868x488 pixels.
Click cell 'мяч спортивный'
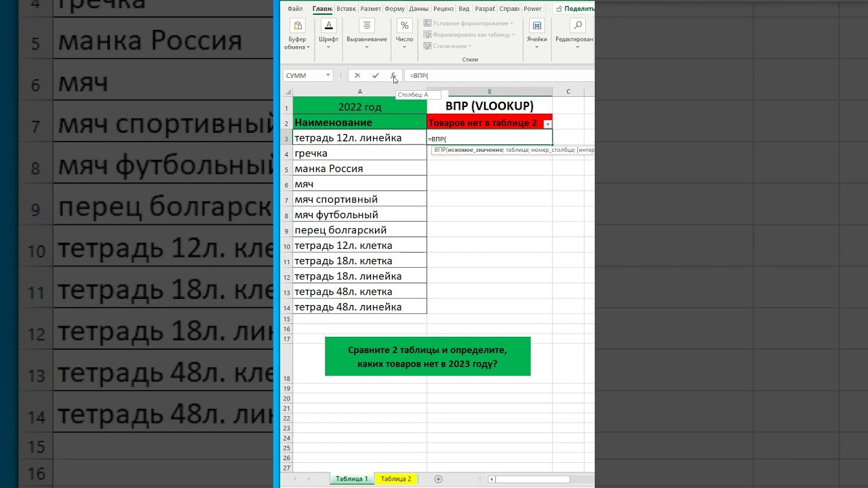[359, 199]
